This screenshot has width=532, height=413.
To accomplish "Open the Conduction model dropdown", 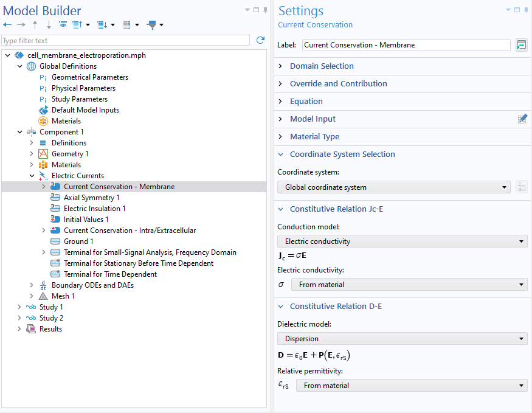I will pos(402,241).
